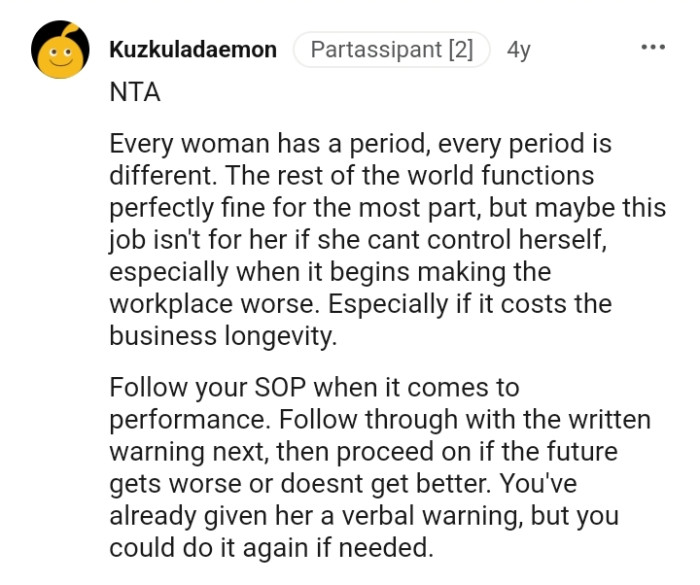Click the phrase 'could do it again if needed.'

[x=271, y=547]
